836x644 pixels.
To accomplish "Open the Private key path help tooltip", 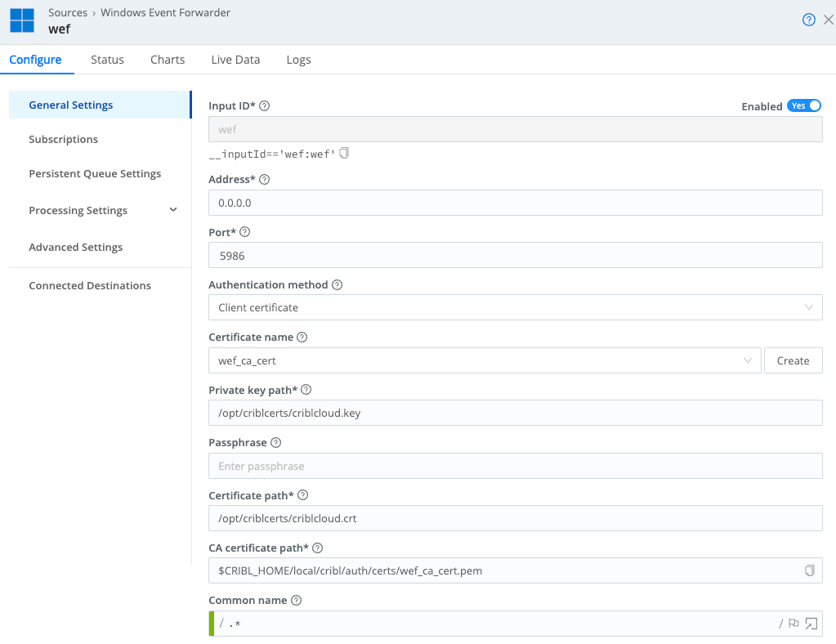I will click(x=306, y=389).
